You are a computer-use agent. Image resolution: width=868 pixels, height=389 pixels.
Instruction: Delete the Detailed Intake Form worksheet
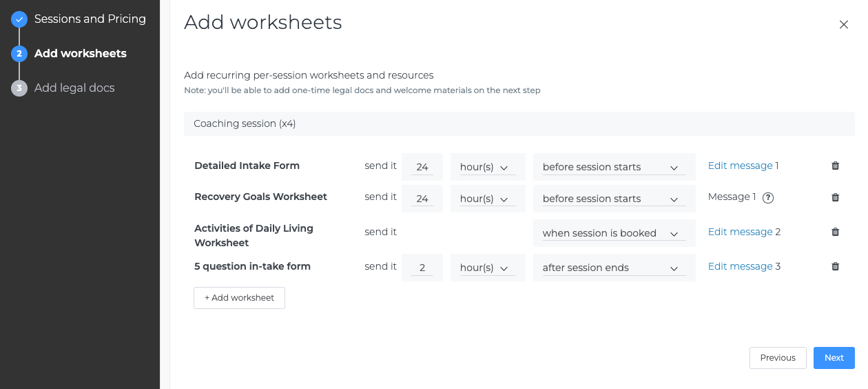pos(835,166)
